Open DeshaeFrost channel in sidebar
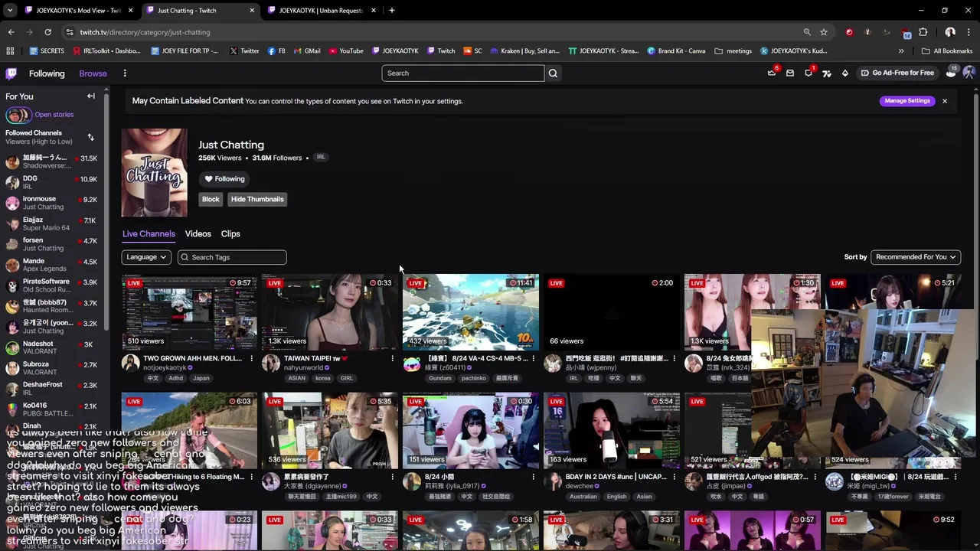980x551 pixels. [51, 389]
